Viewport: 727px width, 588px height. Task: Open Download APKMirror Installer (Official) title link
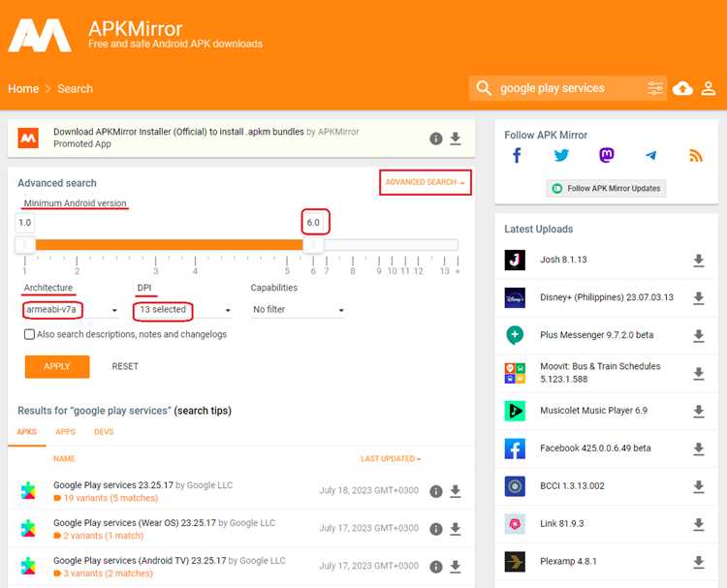click(x=178, y=132)
